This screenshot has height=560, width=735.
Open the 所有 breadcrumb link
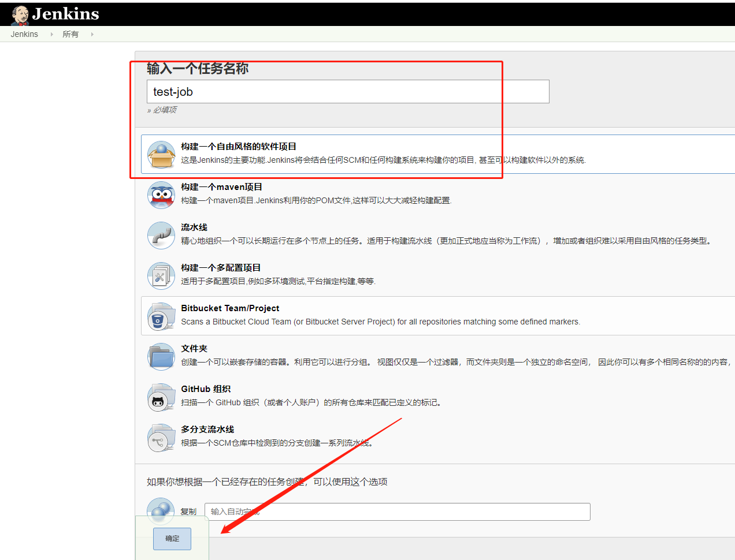70,34
